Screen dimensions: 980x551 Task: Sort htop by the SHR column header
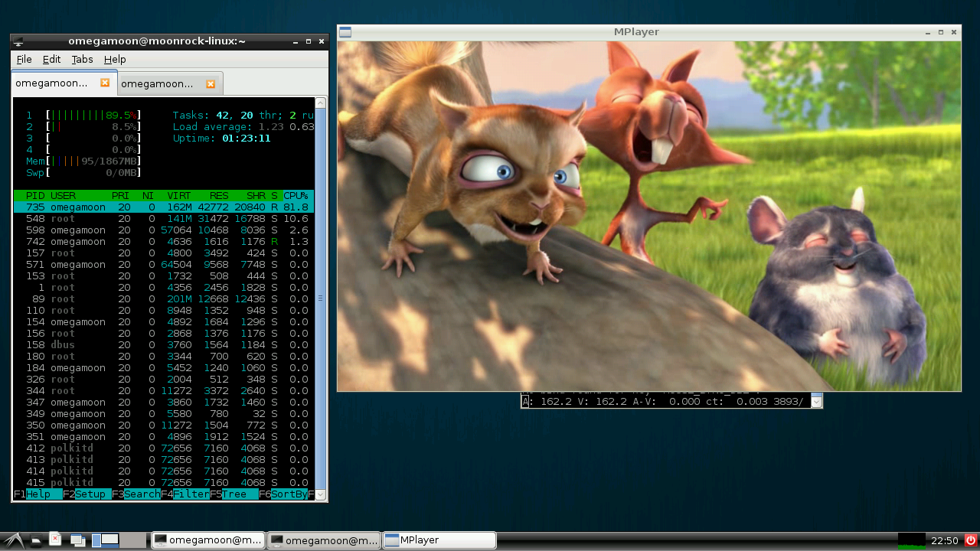coord(256,196)
